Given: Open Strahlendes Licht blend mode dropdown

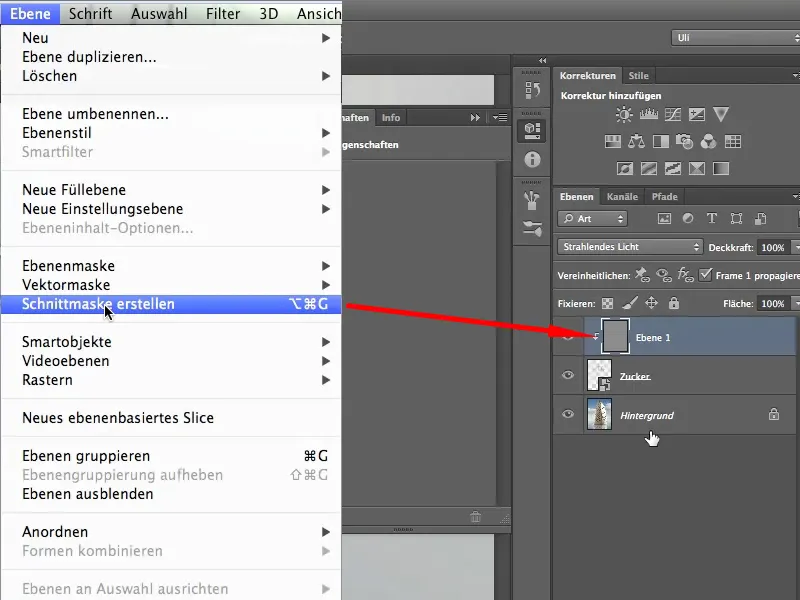Looking at the screenshot, I should [630, 247].
